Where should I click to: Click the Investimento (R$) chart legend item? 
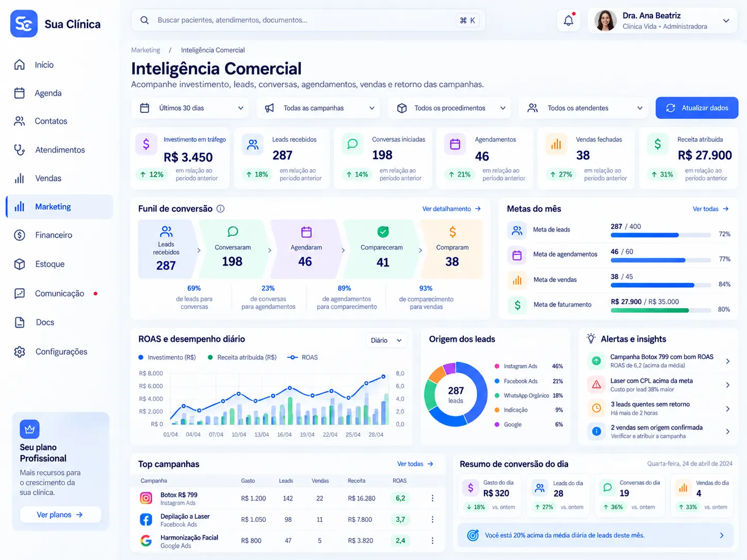click(x=167, y=357)
